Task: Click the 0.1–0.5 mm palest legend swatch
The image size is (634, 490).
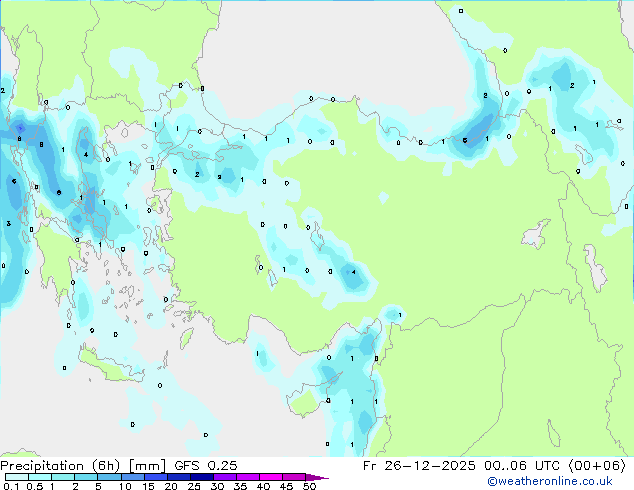Action: pyautogui.click(x=17, y=477)
